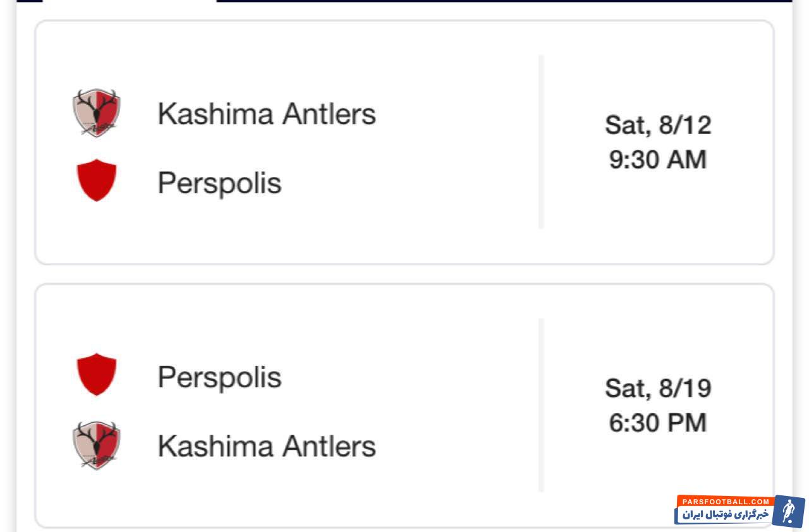The height and width of the screenshot is (532, 809).
Task: Open Kashima Antlers team name in second match
Action: (x=266, y=446)
